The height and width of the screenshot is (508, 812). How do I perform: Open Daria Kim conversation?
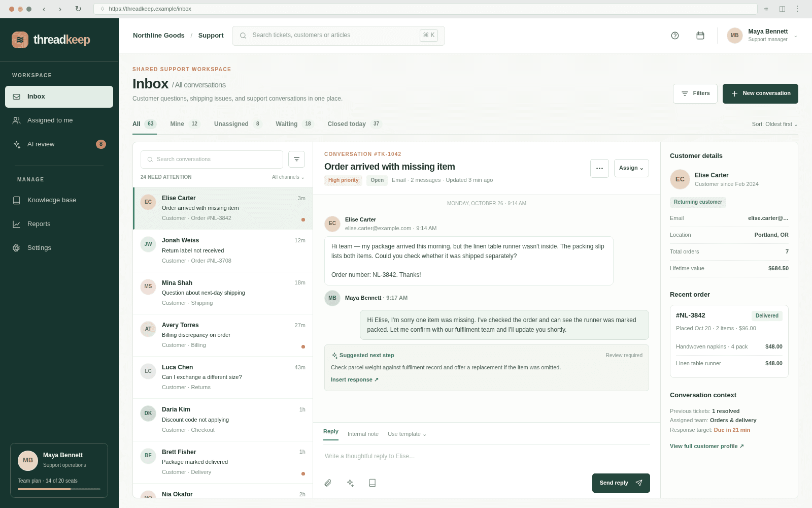[x=223, y=420]
